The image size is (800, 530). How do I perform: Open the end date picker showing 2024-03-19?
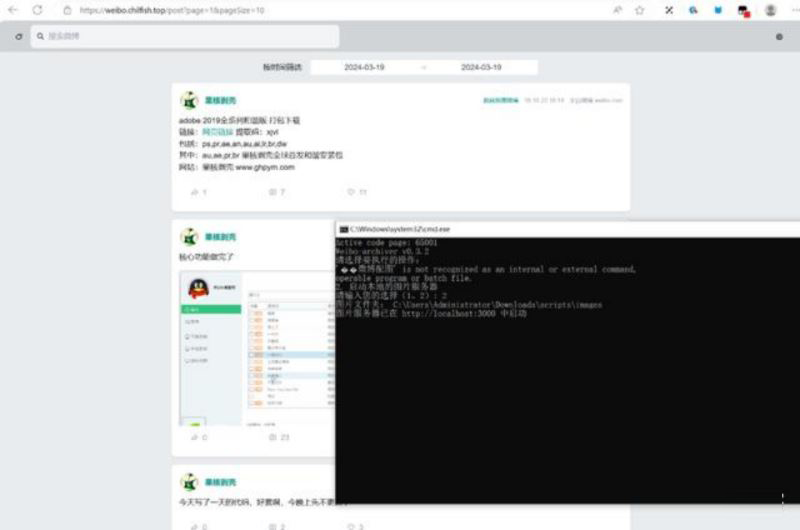point(481,67)
